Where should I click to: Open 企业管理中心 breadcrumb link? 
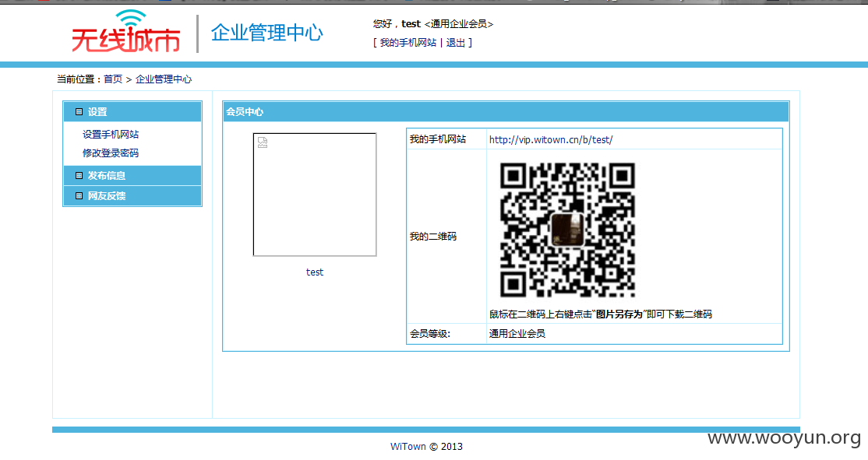[164, 79]
